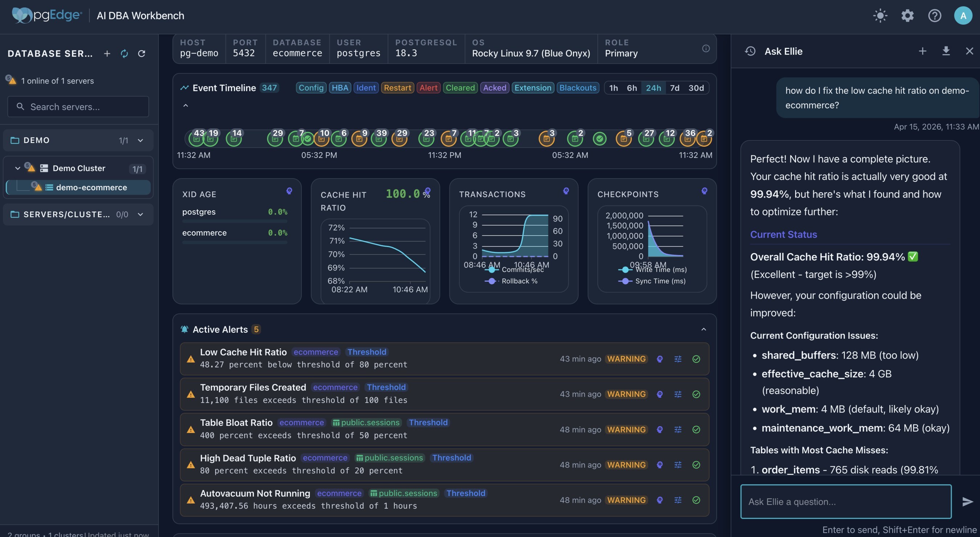The image size is (980, 537).
Task: Toggle the Restart event filter chip
Action: tap(397, 88)
